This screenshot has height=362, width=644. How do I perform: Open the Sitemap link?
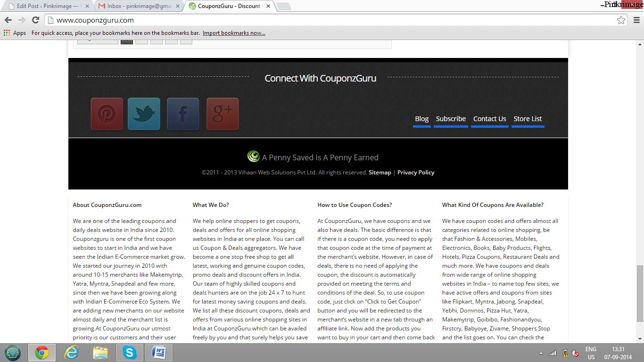click(380, 173)
